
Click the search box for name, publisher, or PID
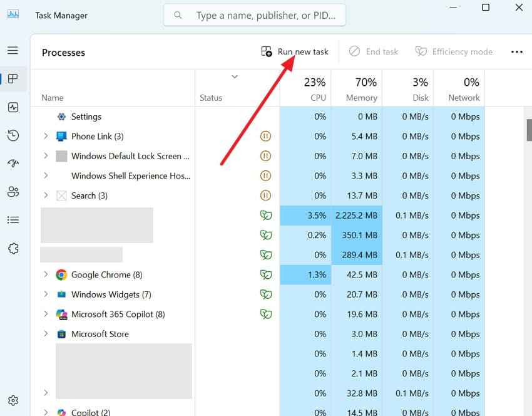pos(255,15)
